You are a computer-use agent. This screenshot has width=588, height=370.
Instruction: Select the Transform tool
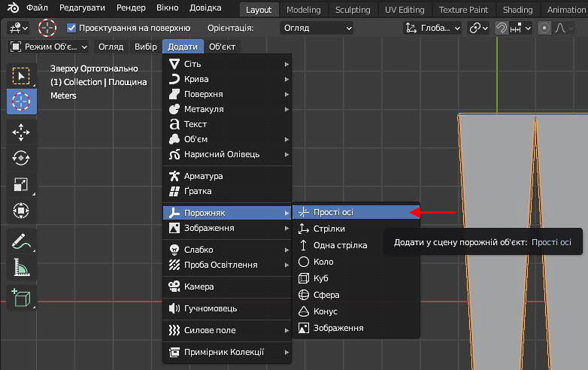tap(21, 211)
